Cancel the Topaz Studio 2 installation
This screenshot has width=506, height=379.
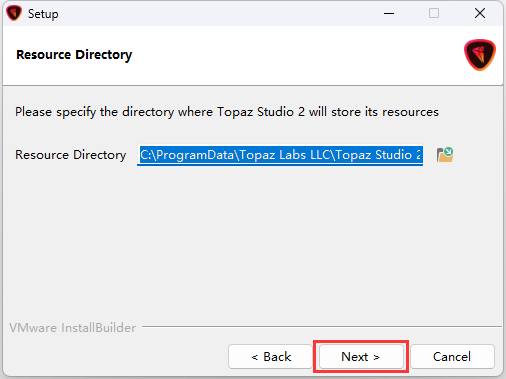(x=452, y=357)
